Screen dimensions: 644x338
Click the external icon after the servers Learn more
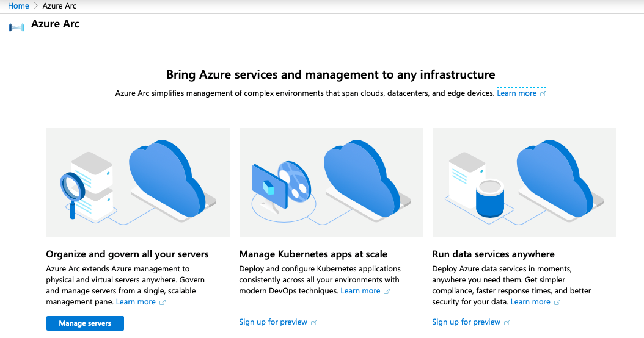click(163, 303)
